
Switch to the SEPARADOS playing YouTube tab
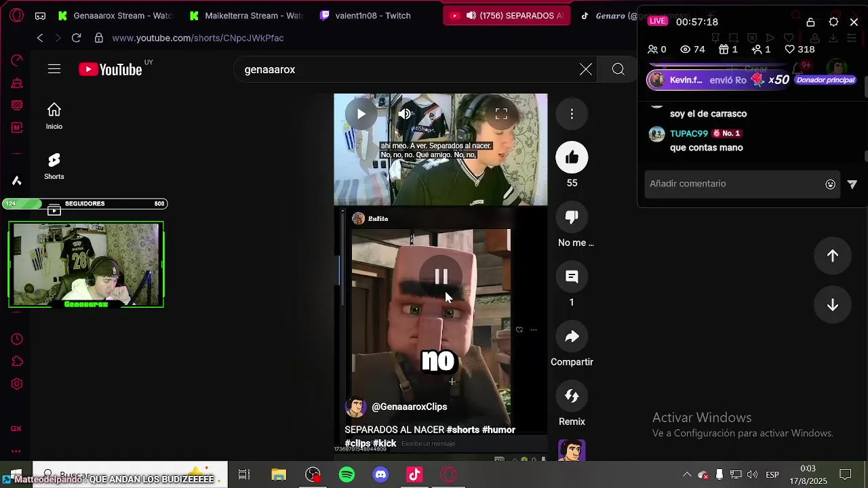[x=506, y=16]
